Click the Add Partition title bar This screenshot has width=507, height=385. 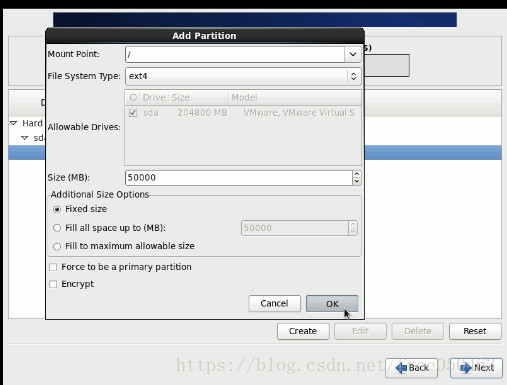(x=205, y=36)
